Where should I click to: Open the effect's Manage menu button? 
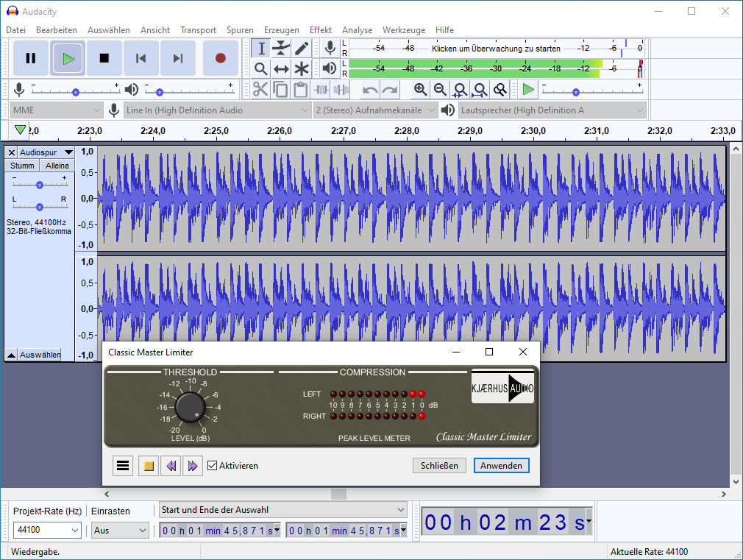(x=123, y=466)
